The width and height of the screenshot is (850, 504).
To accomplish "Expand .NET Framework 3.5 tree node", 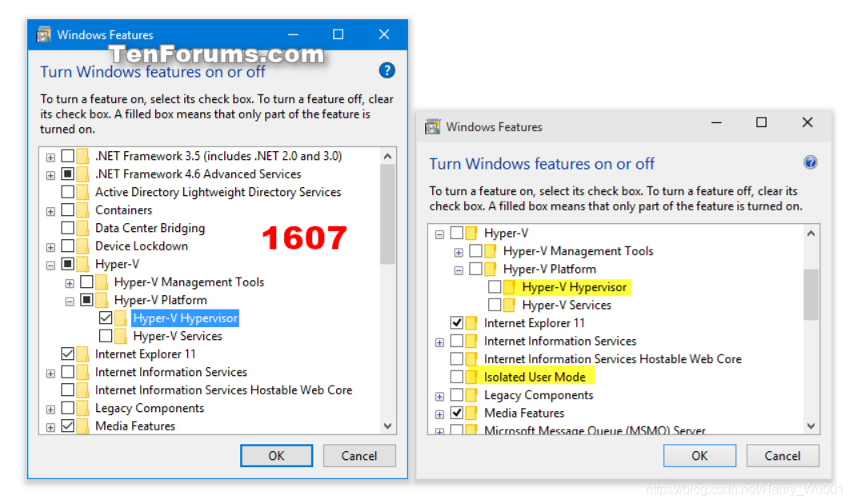I will tap(50, 158).
